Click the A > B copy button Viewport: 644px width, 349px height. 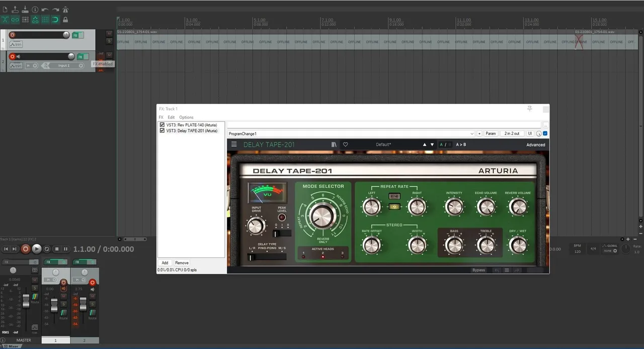[461, 145]
